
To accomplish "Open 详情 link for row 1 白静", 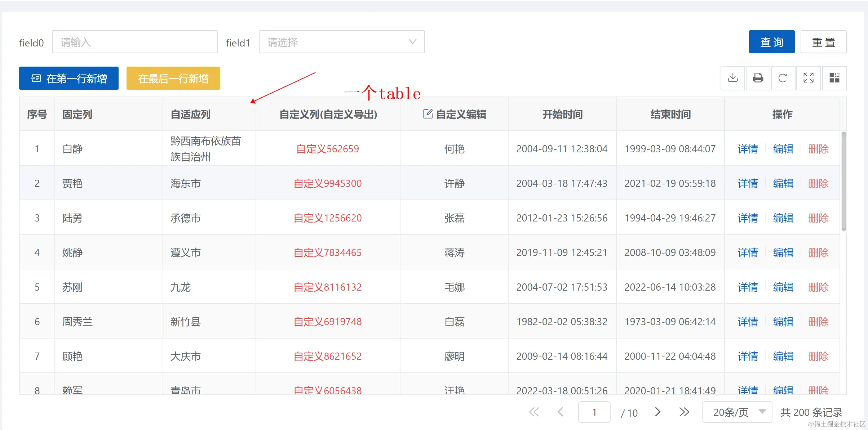I will [x=748, y=148].
